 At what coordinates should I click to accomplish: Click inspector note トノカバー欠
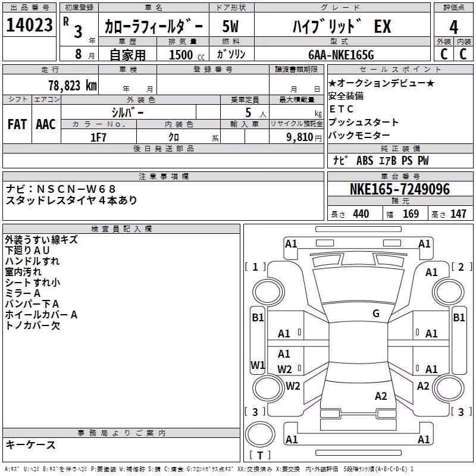(x=33, y=325)
